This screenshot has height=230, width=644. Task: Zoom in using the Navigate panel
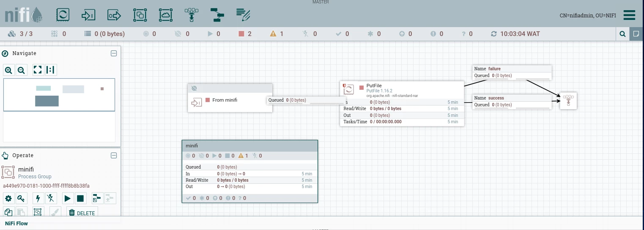click(x=8, y=70)
